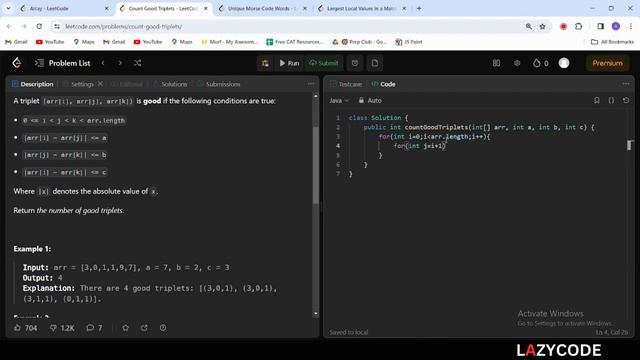Toggle the Auto lock setting
The image size is (640, 360).
pos(370,100)
